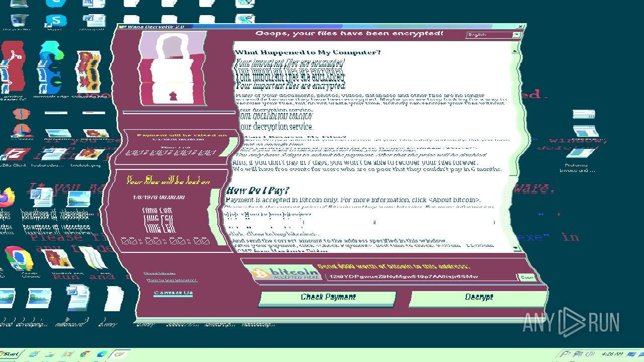Click the 1/8/1970 00:00:00 date text

point(158,197)
